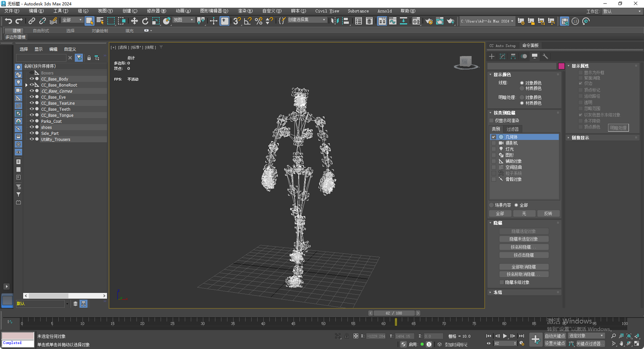Image resolution: width=644 pixels, height=349 pixels.
Task: Click the 全部取消隐藏 button
Action: click(x=524, y=267)
